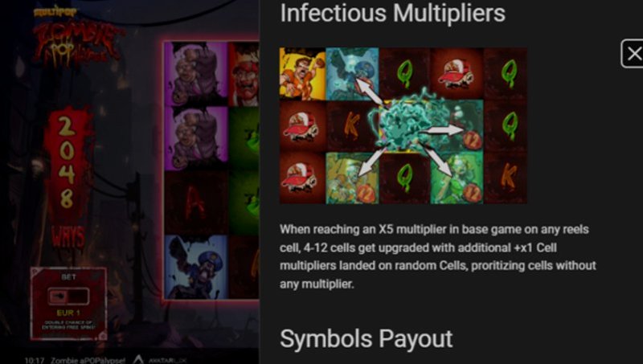Click the 2048 ways sign
643x364 pixels.
[68, 180]
